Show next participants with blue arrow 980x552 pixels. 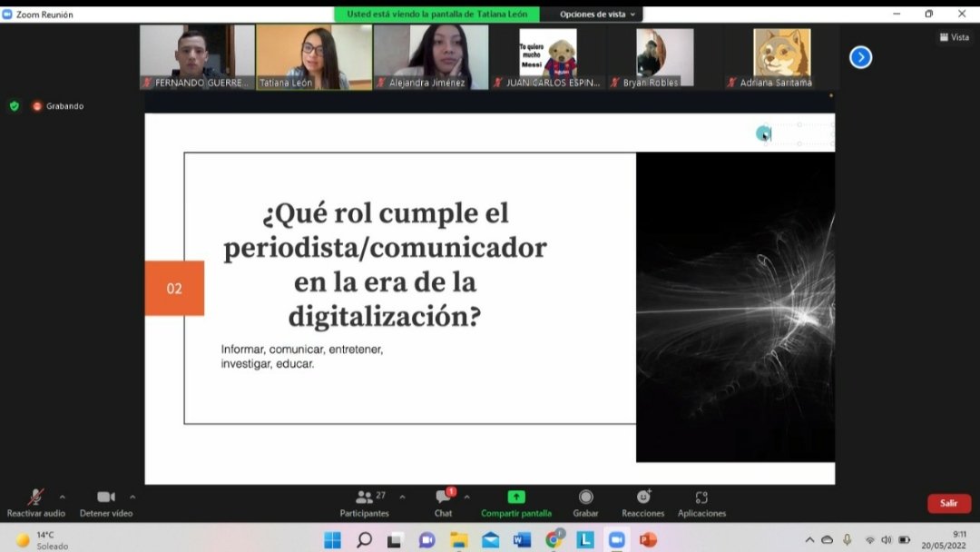click(860, 57)
